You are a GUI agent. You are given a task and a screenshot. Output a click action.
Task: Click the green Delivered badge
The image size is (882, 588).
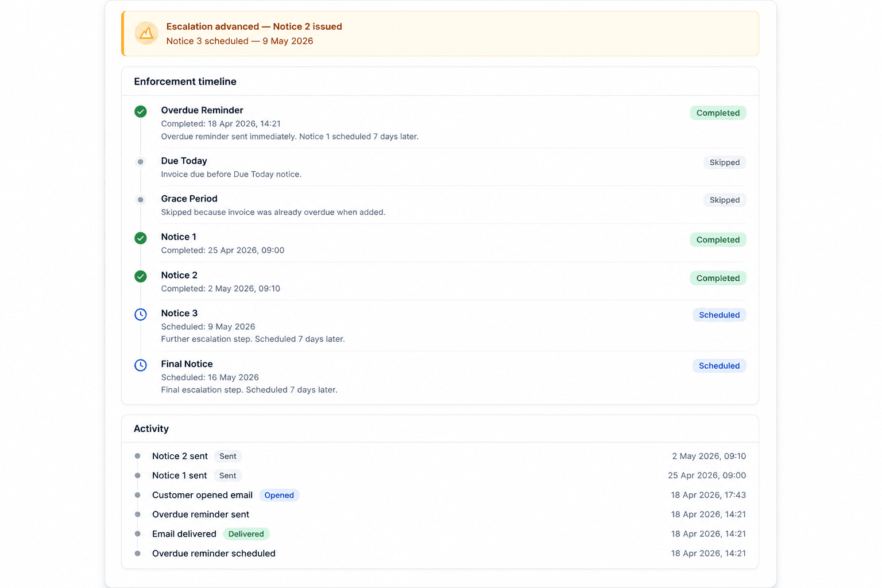click(246, 534)
